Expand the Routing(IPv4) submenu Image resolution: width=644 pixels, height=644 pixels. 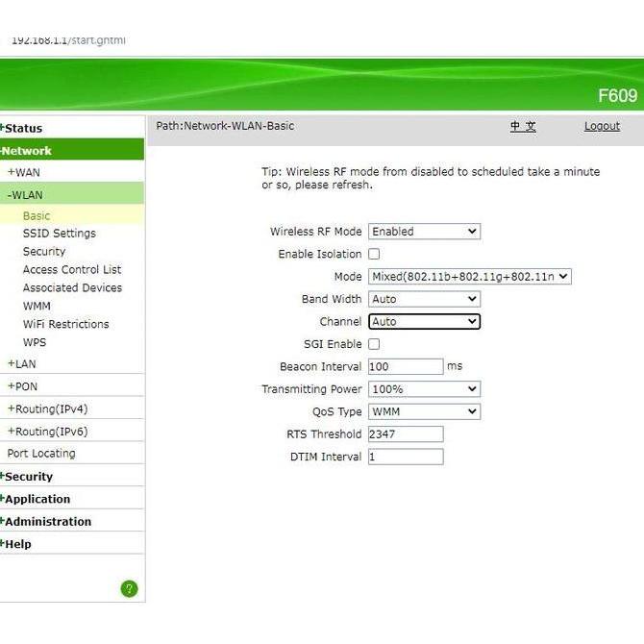coord(48,409)
